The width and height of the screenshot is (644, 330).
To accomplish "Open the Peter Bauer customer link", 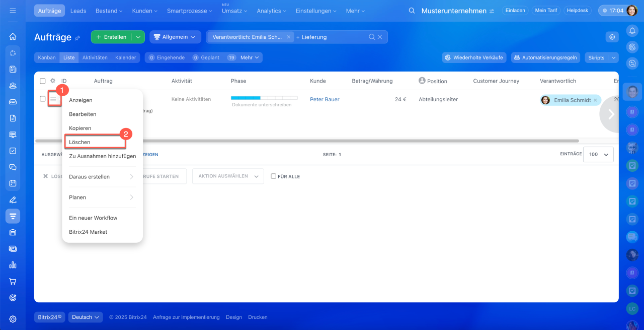I will [325, 99].
